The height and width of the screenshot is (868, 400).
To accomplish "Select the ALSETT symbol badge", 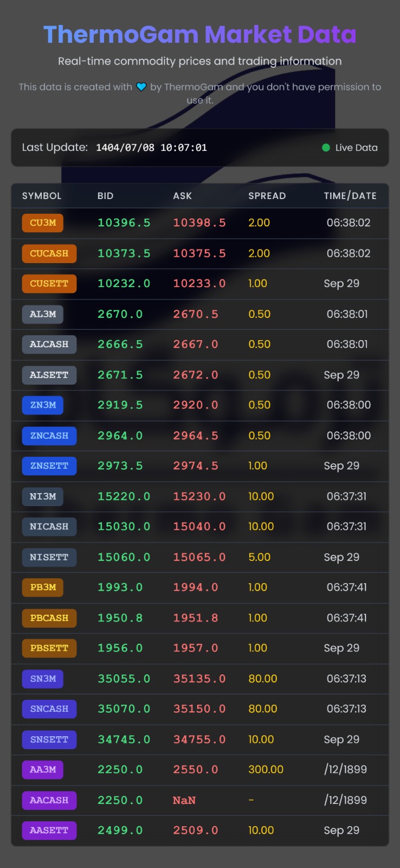I will click(x=49, y=375).
